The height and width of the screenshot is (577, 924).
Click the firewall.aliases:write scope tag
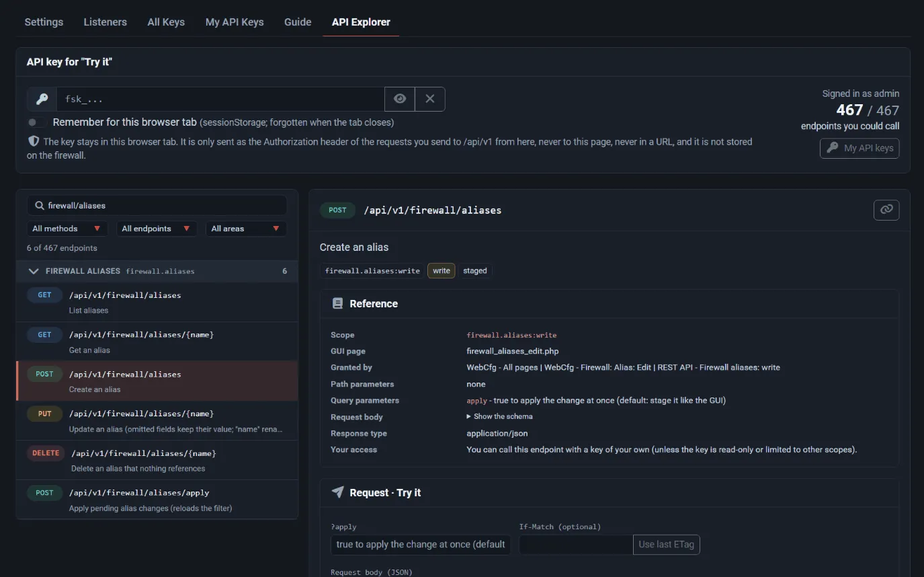[372, 270]
